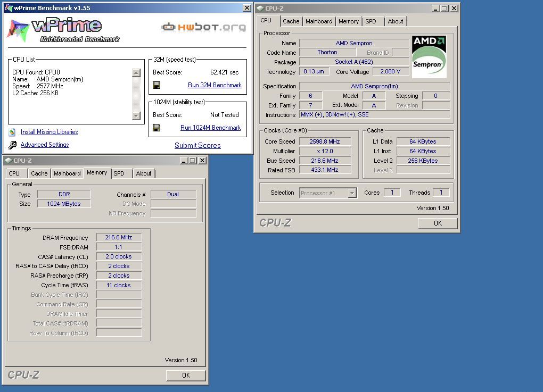Click the CPU-Z title icon in the Memory window
This screenshot has width=543, height=392.
coord(9,161)
